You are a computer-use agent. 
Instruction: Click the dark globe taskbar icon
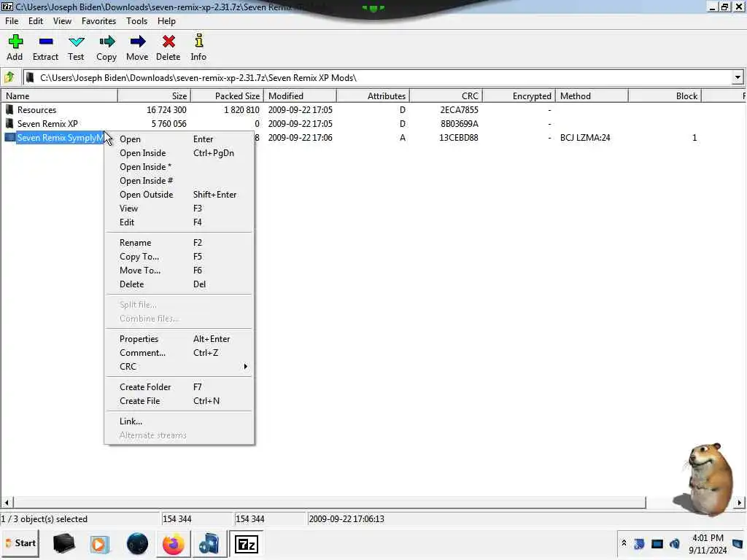coord(137,544)
